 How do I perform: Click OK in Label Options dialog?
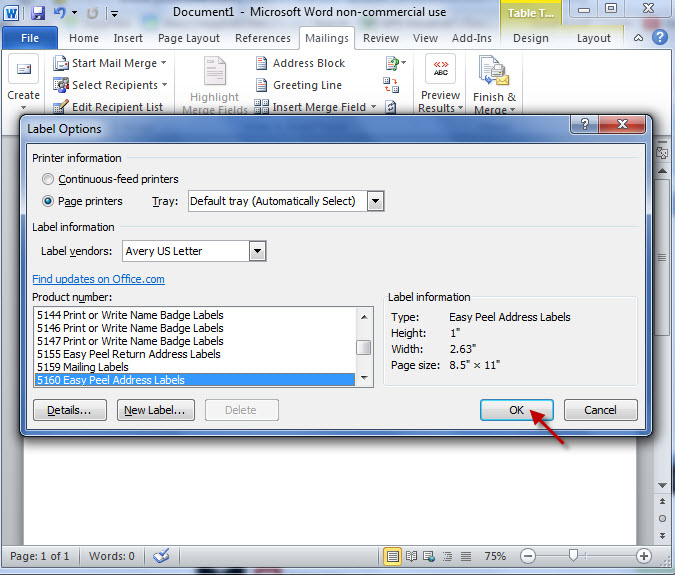pyautogui.click(x=517, y=410)
